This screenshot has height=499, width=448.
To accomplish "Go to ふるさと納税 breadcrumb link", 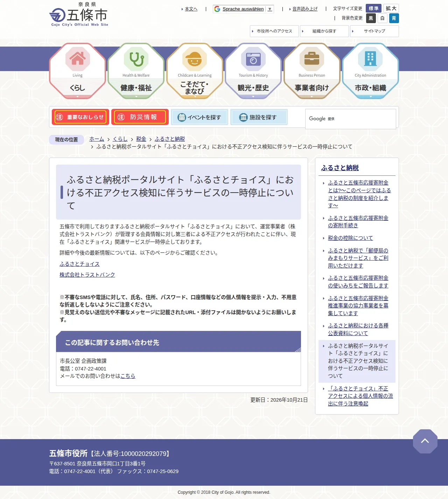I will (170, 139).
